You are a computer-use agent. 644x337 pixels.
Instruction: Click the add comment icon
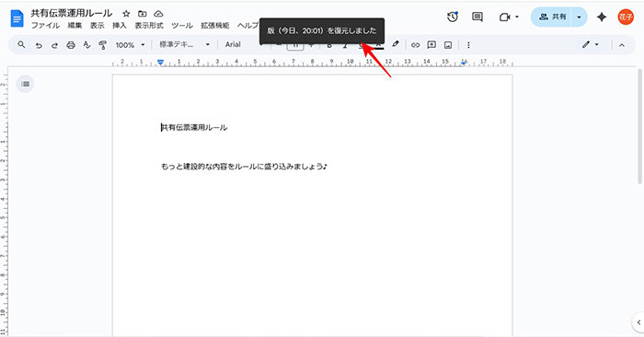(431, 45)
